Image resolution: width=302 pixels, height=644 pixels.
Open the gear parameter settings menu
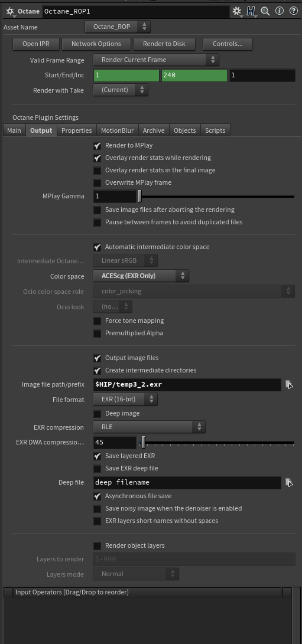pos(237,11)
